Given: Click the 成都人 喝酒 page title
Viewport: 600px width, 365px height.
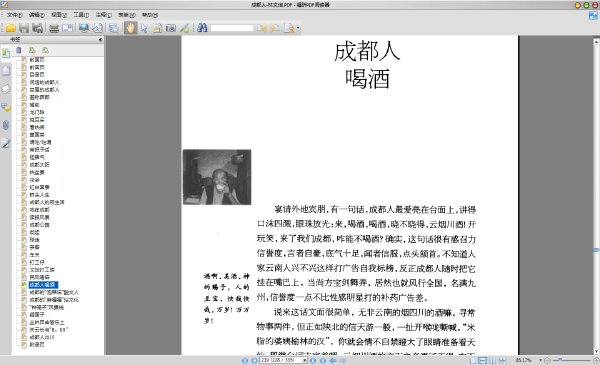Looking at the screenshot, I should pos(367,65).
